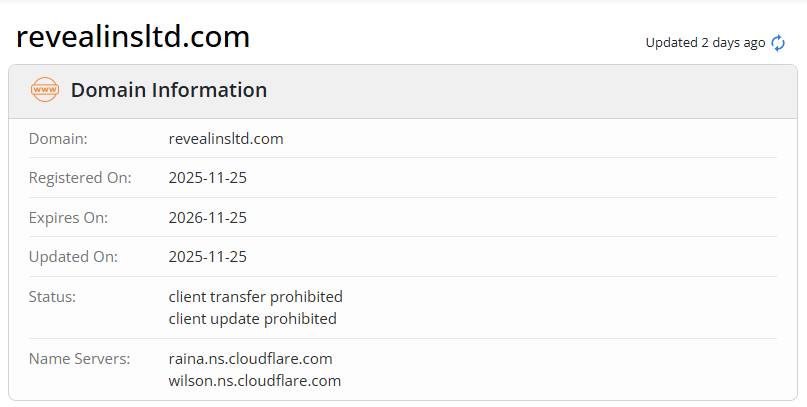This screenshot has width=807, height=407.
Task: Click "client update prohibited" status
Action: [253, 319]
